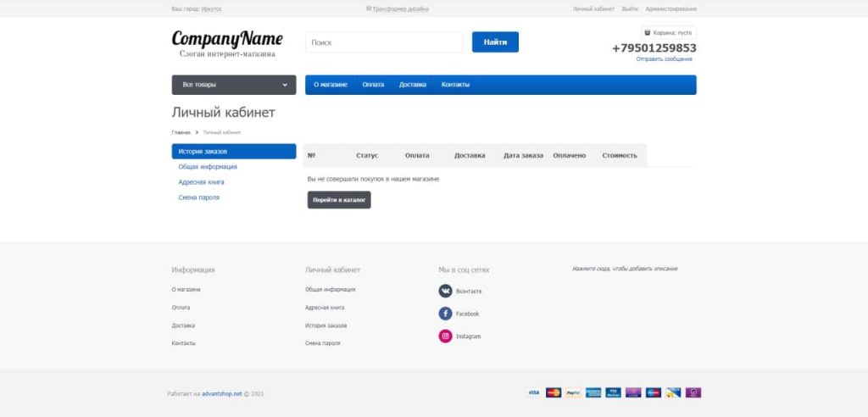Image resolution: width=868 pixels, height=417 pixels.
Task: Click the Выйти logout link
Action: click(630, 8)
